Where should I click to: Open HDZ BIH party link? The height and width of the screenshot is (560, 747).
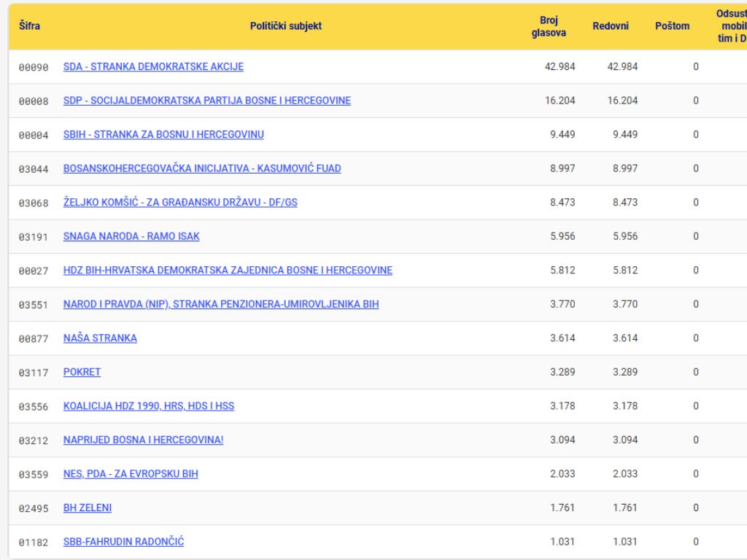[x=228, y=270]
